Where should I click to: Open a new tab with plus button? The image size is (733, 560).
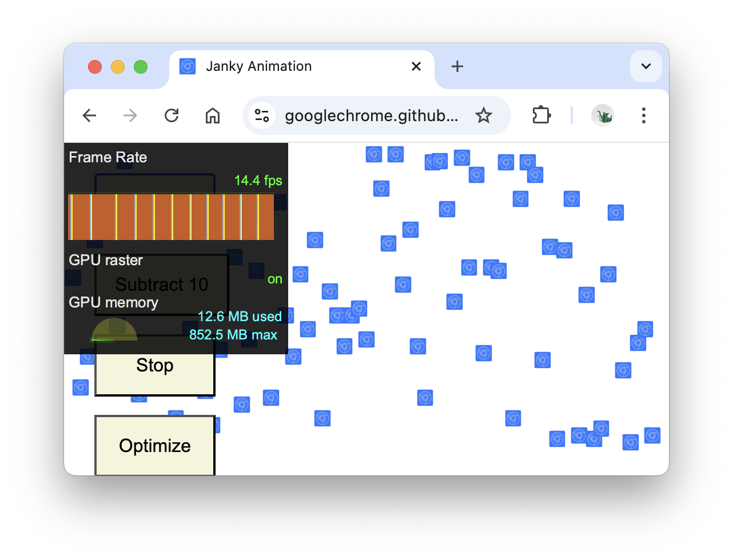coord(457,66)
